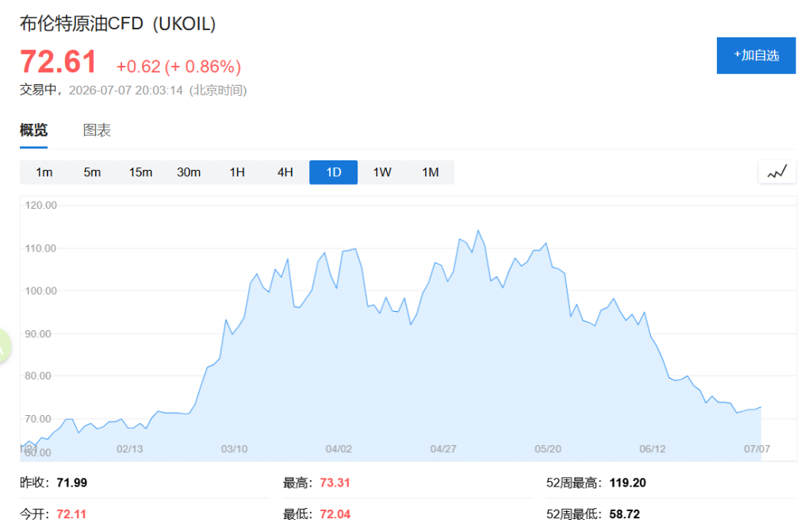
Task: Click the 06/12 date label
Action: [x=653, y=448]
